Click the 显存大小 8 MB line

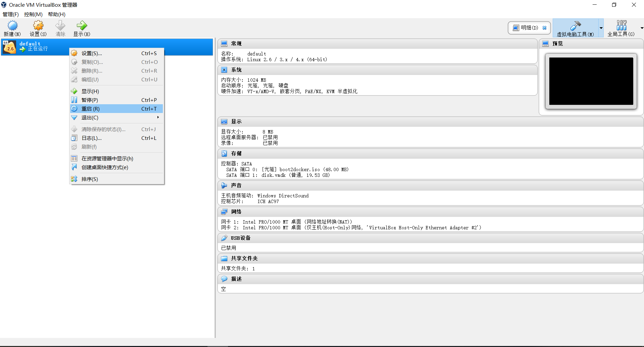click(x=247, y=132)
